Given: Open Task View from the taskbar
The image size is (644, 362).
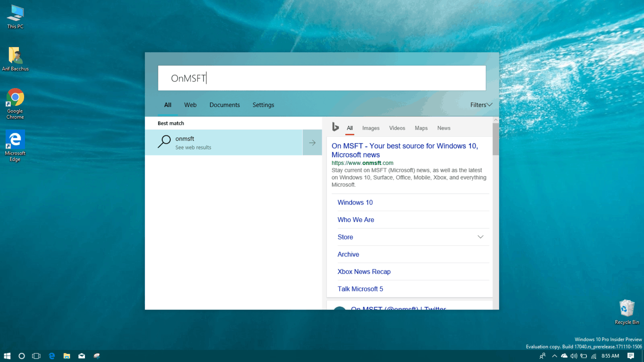Looking at the screenshot, I should pos(36,356).
